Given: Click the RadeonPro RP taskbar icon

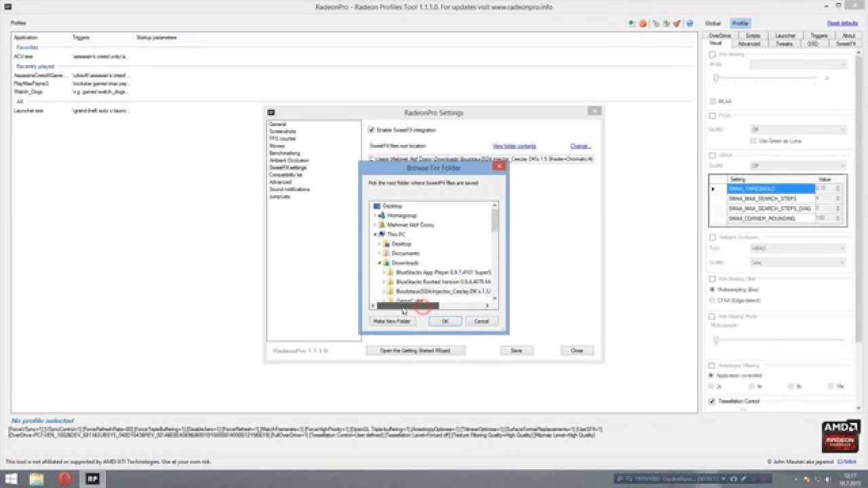Looking at the screenshot, I should tap(92, 479).
